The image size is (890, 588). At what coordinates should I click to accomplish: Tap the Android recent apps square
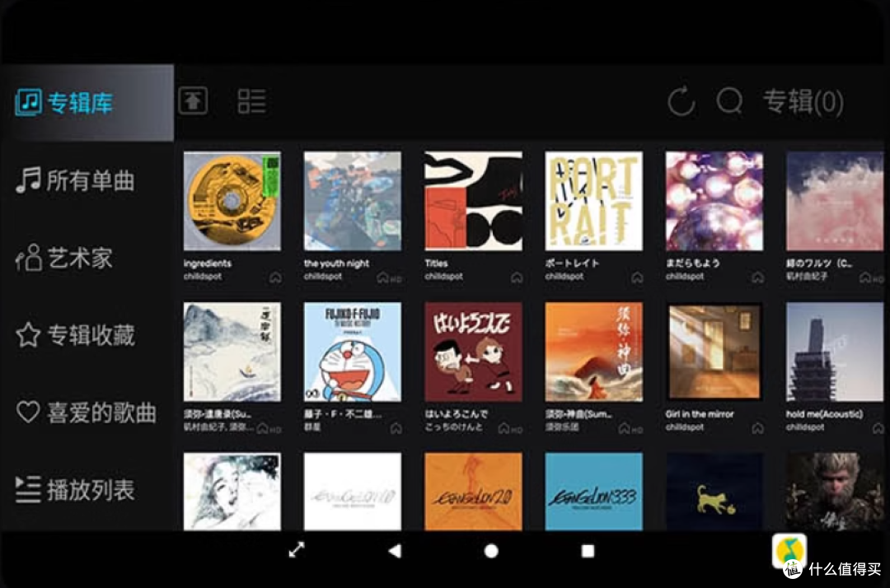pyautogui.click(x=588, y=551)
